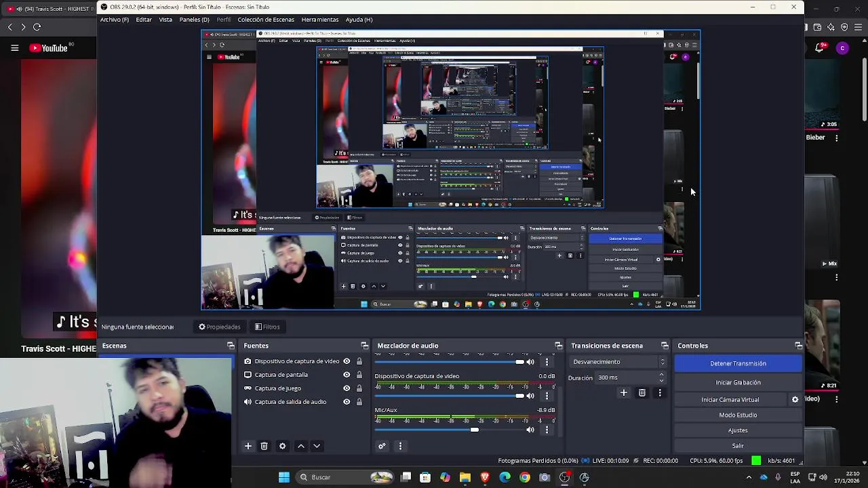Viewport: 868px width, 488px height.
Task: Reload the browser page
Action: [37, 27]
